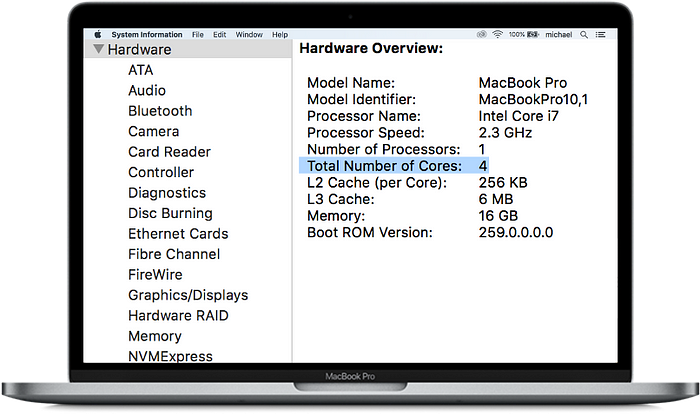Screen dimensions: 700x416
Task: Click the L3 Cache label
Action: pos(341,200)
